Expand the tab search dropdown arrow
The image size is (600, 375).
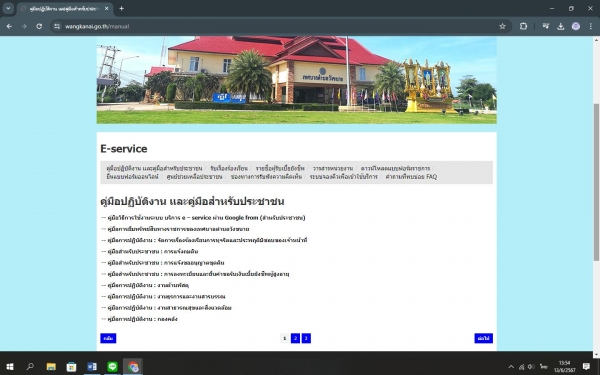(x=8, y=8)
